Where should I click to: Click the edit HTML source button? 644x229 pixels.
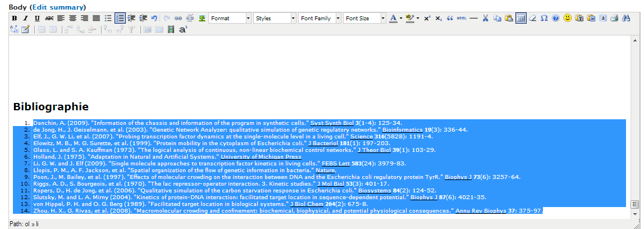[x=462, y=19]
